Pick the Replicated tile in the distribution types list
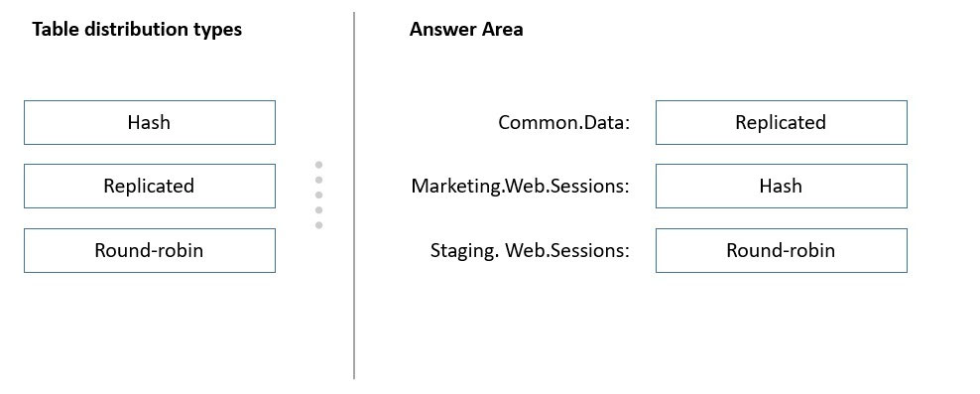Image resolution: width=980 pixels, height=394 pixels. click(150, 186)
